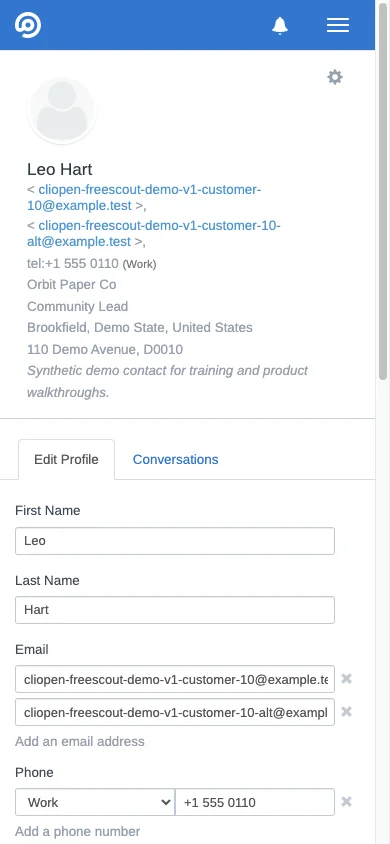Viewport: 390px width, 844px height.
Task: Remove the customer-10@example.test email field
Action: (x=346, y=679)
